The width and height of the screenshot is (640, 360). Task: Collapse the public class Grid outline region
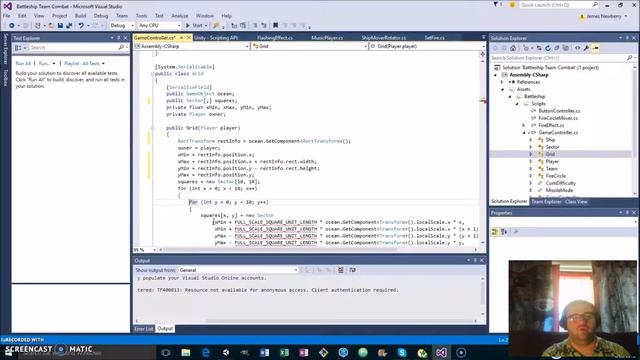(152, 74)
